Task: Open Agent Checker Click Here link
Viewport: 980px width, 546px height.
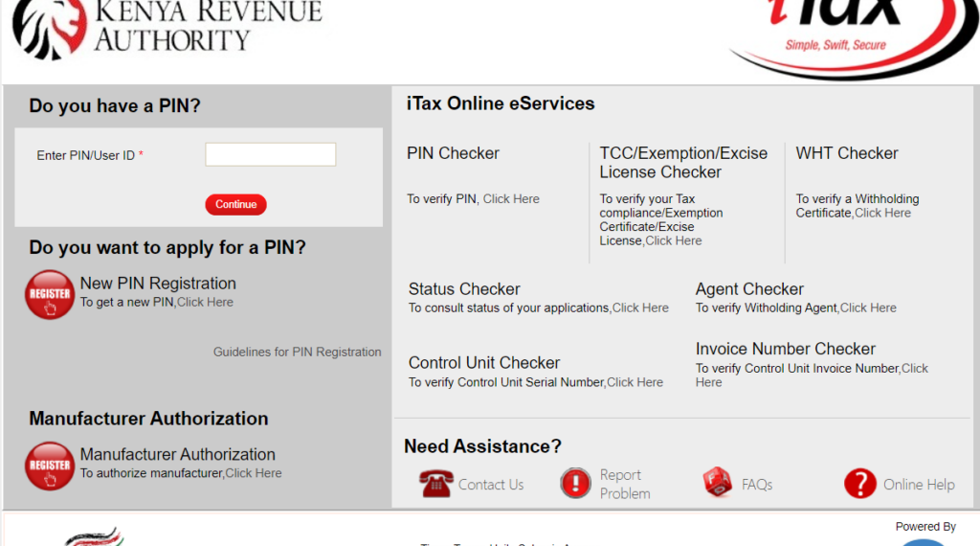Action: coord(868,308)
